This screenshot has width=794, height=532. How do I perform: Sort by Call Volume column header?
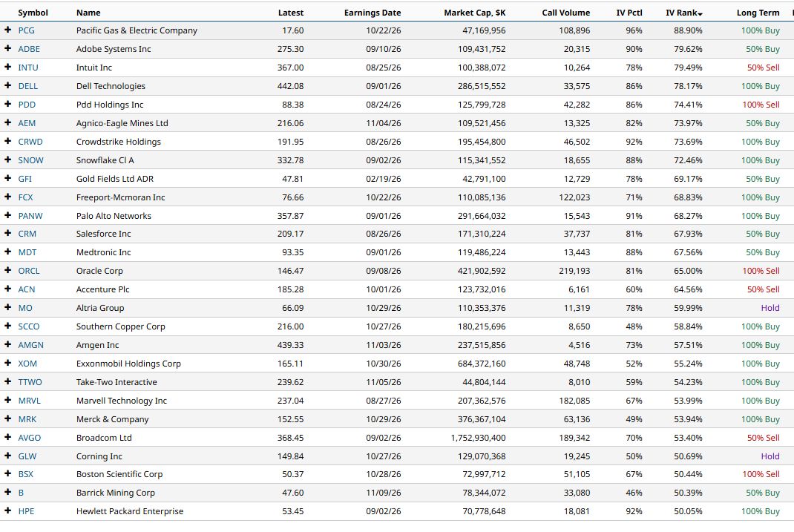pos(565,13)
